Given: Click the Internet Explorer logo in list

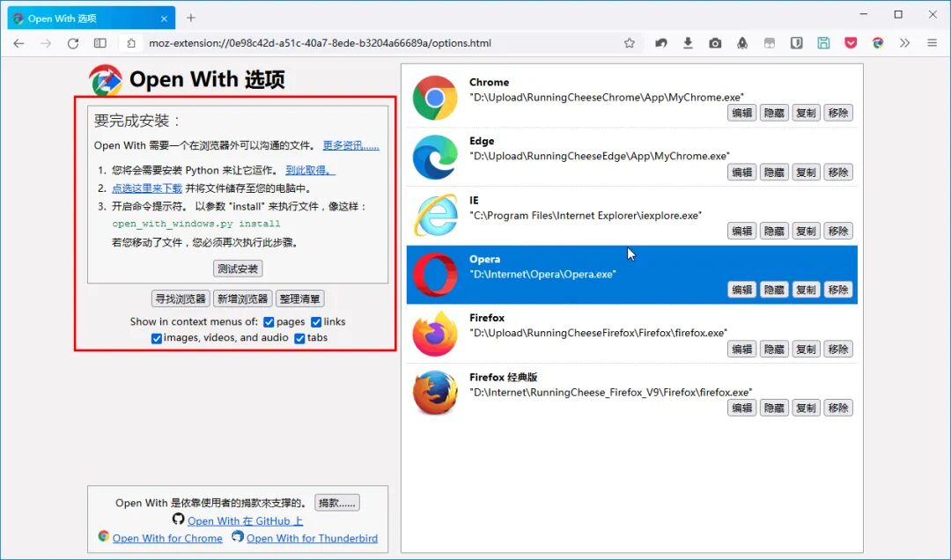Looking at the screenshot, I should coord(435,216).
